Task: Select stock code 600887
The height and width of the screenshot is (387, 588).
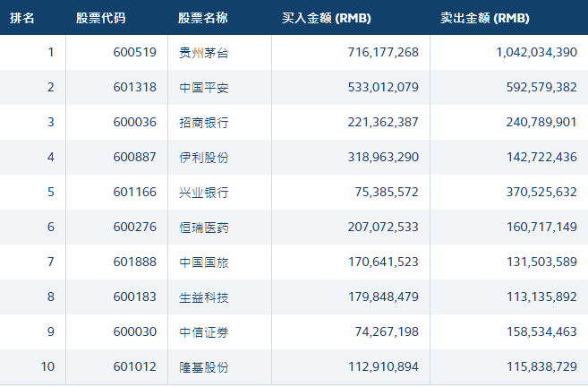Action: click(134, 157)
